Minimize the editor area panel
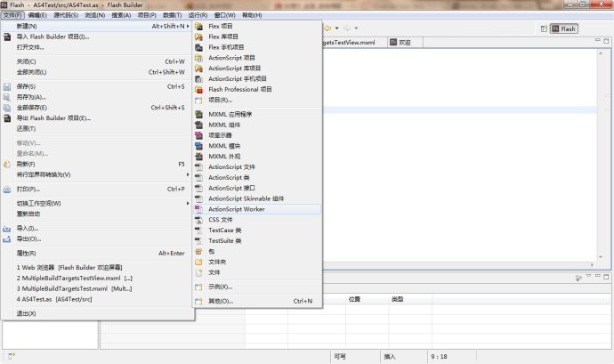 click(x=598, y=40)
